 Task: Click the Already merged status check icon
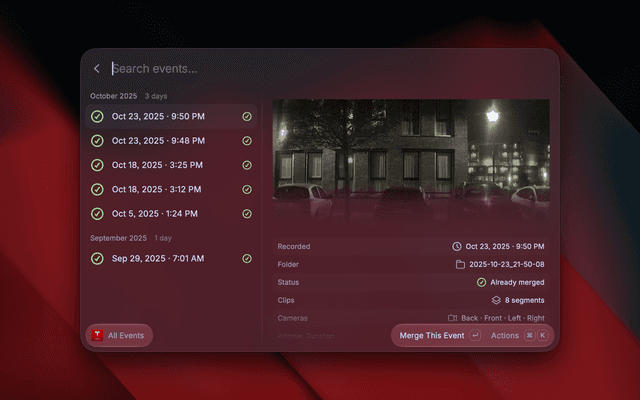pyautogui.click(x=482, y=282)
